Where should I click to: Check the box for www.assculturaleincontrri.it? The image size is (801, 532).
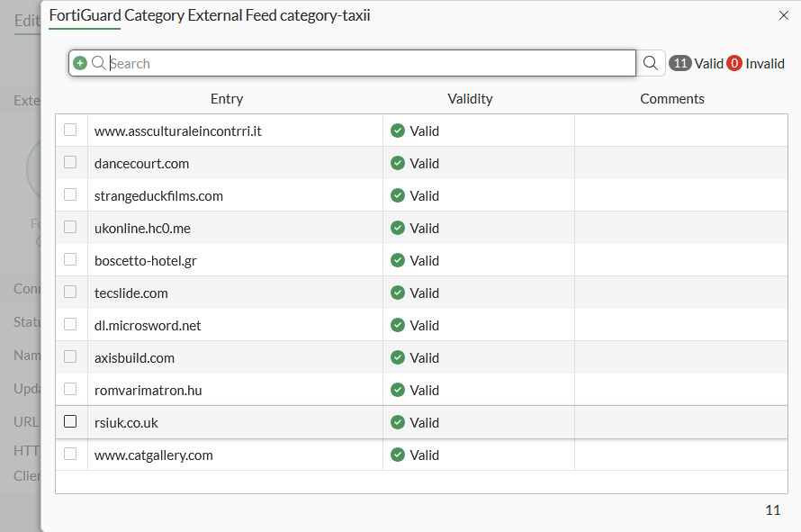pos(70,131)
